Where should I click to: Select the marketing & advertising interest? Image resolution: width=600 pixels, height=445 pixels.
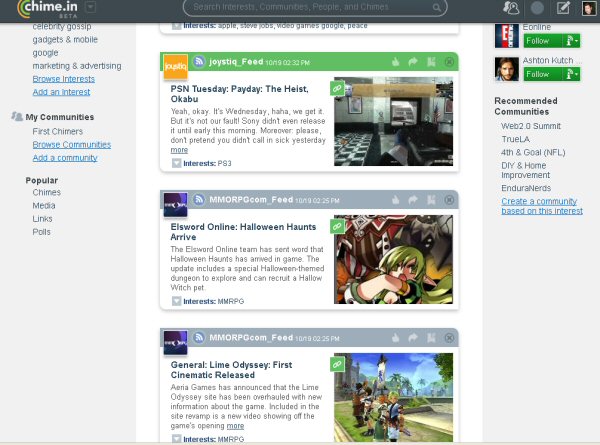tap(77, 66)
